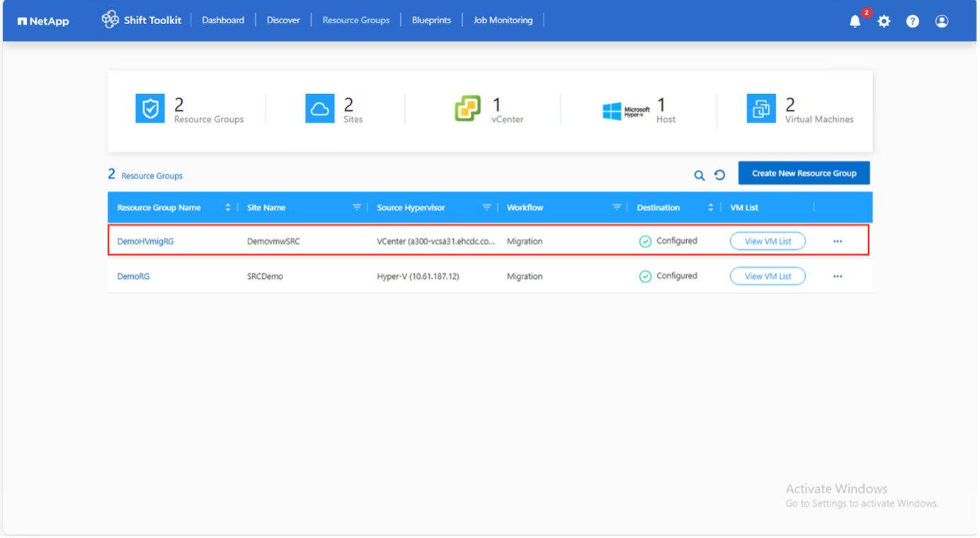Open more options for DemoHVmigRG row

838,241
